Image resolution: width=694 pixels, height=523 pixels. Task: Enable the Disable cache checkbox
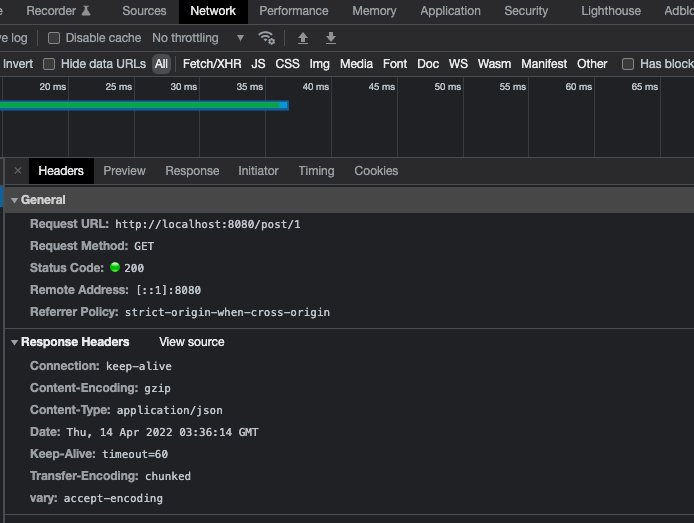(54, 38)
